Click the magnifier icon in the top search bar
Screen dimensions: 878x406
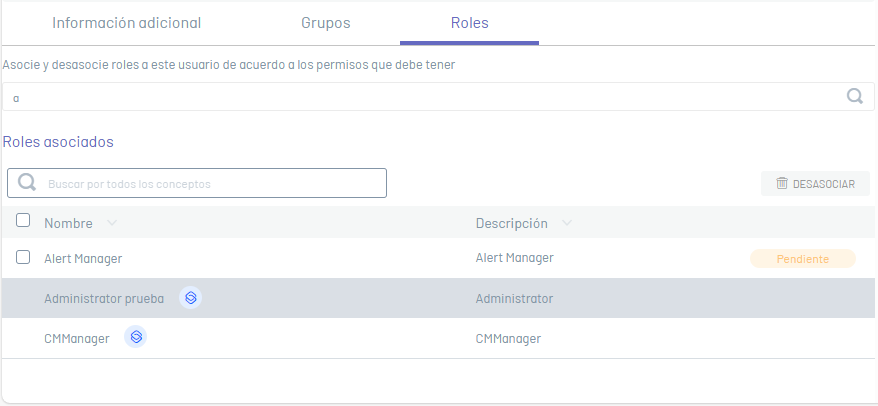[854, 96]
